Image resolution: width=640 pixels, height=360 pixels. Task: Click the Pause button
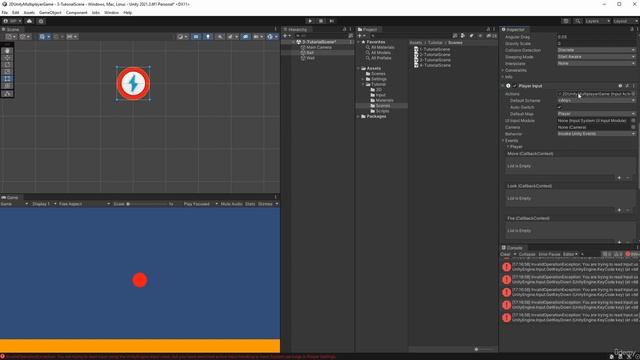321,21
